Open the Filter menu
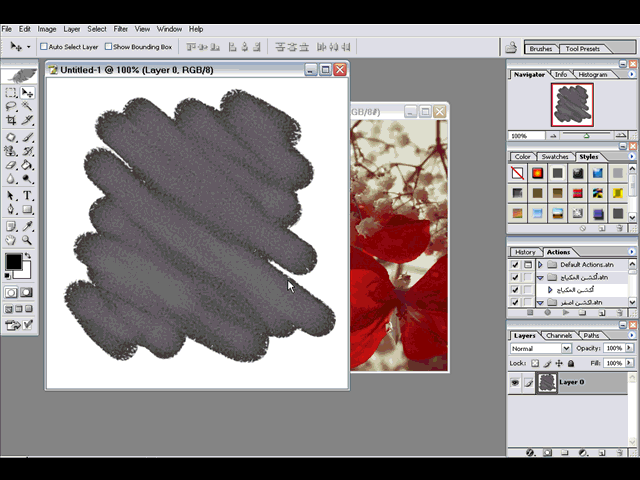The width and height of the screenshot is (640, 480). point(120,29)
